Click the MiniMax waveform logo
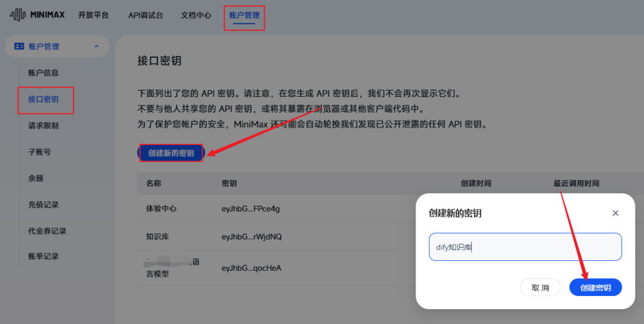 pos(17,15)
